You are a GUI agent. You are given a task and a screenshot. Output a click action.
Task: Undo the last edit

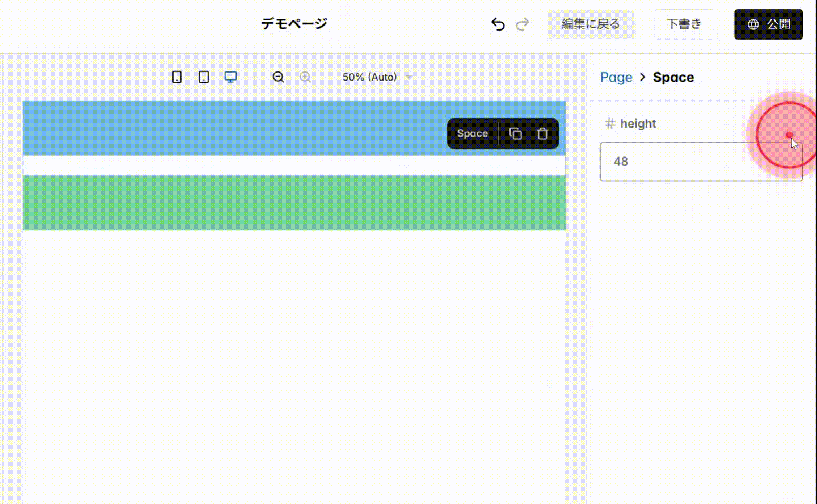(x=498, y=24)
